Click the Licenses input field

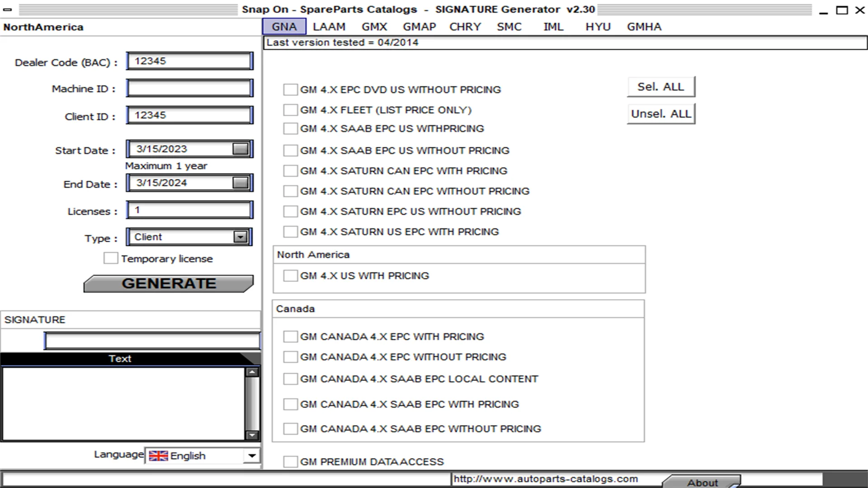tap(189, 210)
